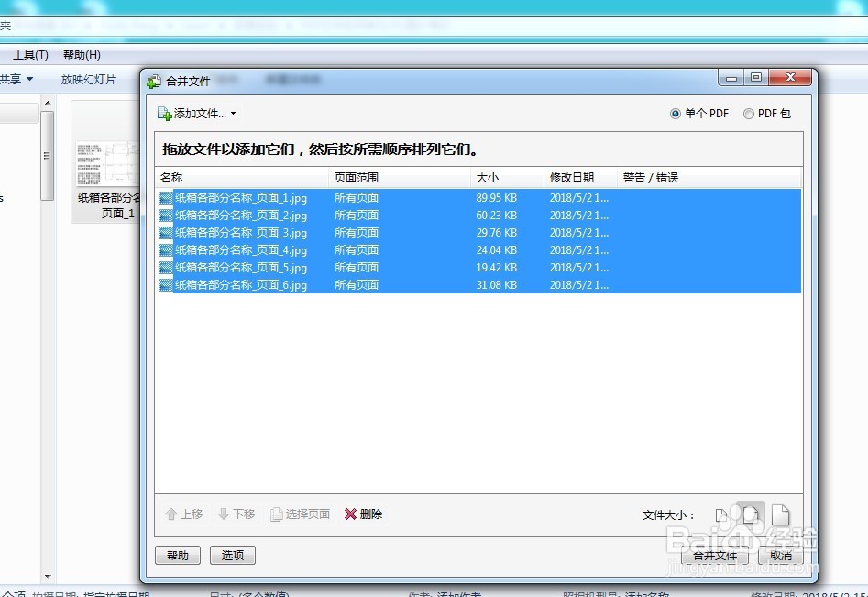
Task: Select file name 纸箱各部分名称_页面_6.jpg
Action: pos(241,285)
